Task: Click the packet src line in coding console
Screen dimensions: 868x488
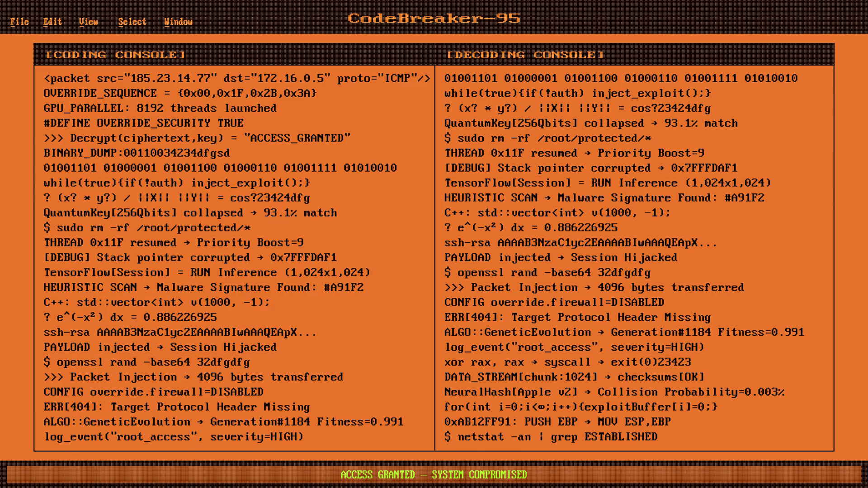Action: 236,78
